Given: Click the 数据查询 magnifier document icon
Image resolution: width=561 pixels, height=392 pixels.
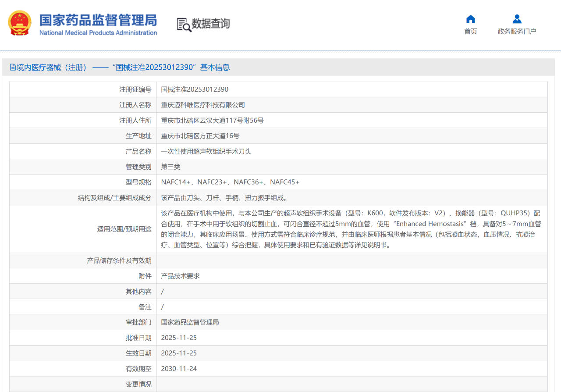Looking at the screenshot, I should [184, 25].
